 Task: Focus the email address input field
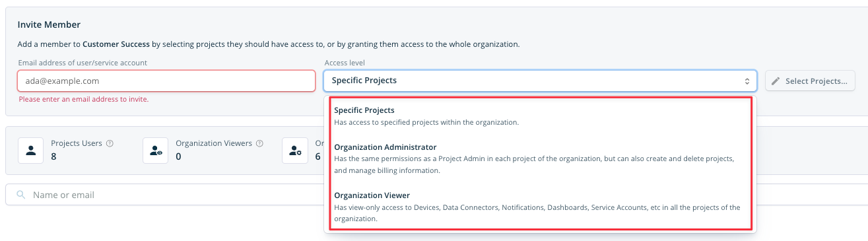point(166,81)
